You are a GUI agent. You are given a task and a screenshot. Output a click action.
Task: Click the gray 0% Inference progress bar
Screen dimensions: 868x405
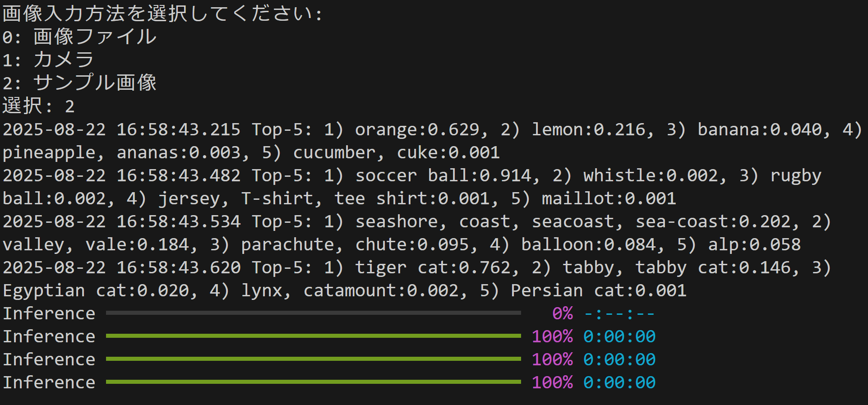tap(314, 313)
